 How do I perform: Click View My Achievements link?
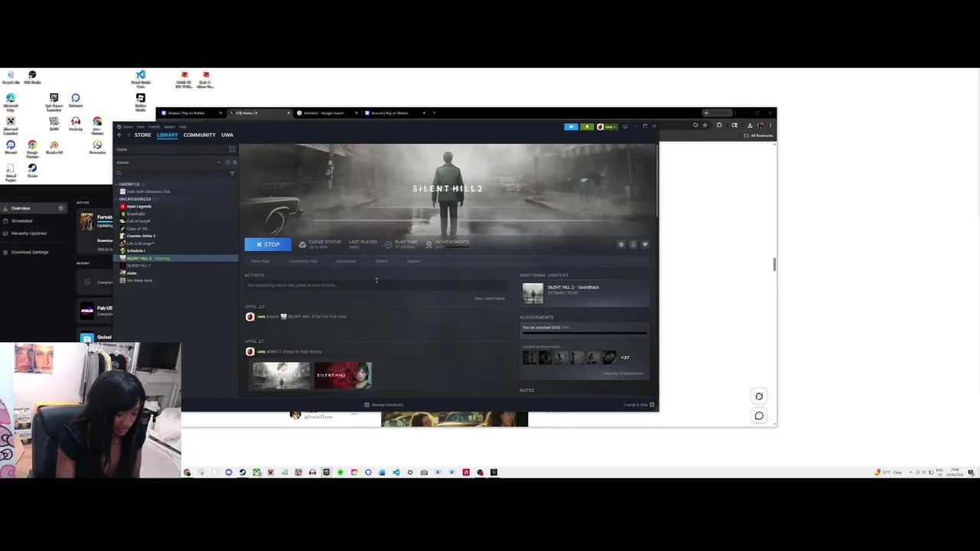[623, 373]
